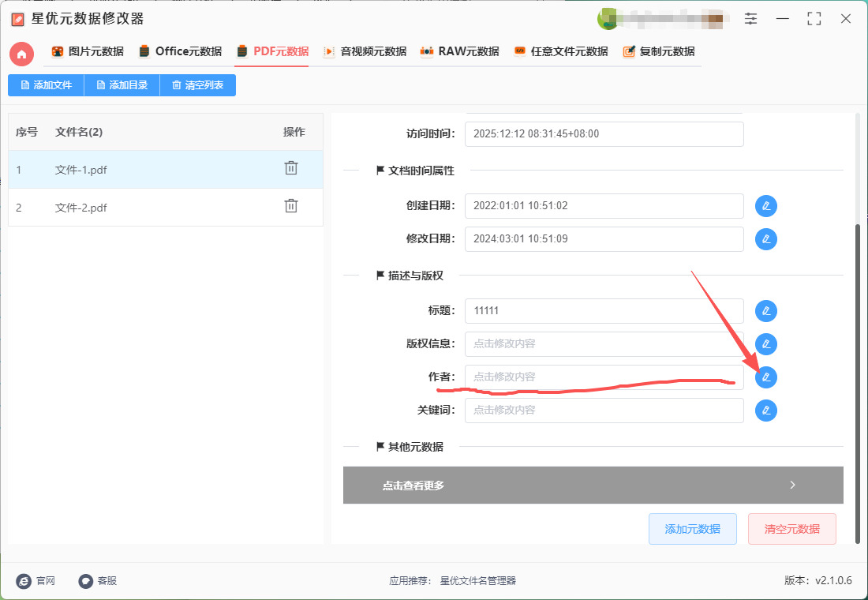868x600 pixels.
Task: Click the 序号 column header
Action: [x=27, y=132]
